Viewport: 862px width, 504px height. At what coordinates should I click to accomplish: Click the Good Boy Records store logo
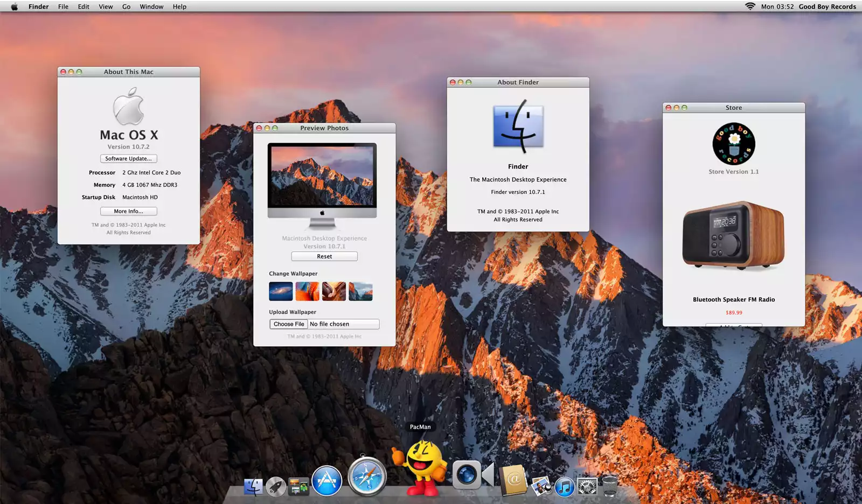pos(734,144)
